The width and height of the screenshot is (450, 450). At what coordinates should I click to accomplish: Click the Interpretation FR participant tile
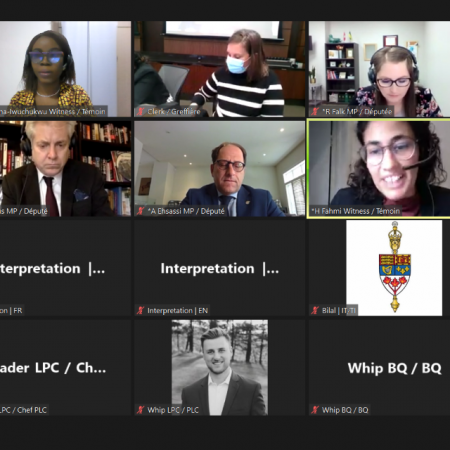click(65, 268)
